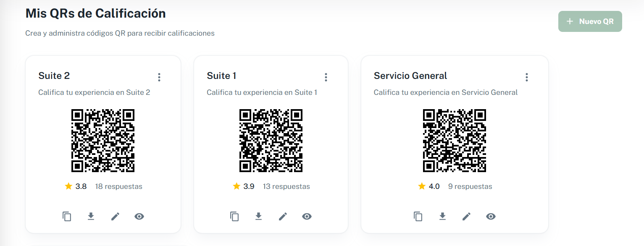Click the Suite 1 QR code image

[x=271, y=141]
